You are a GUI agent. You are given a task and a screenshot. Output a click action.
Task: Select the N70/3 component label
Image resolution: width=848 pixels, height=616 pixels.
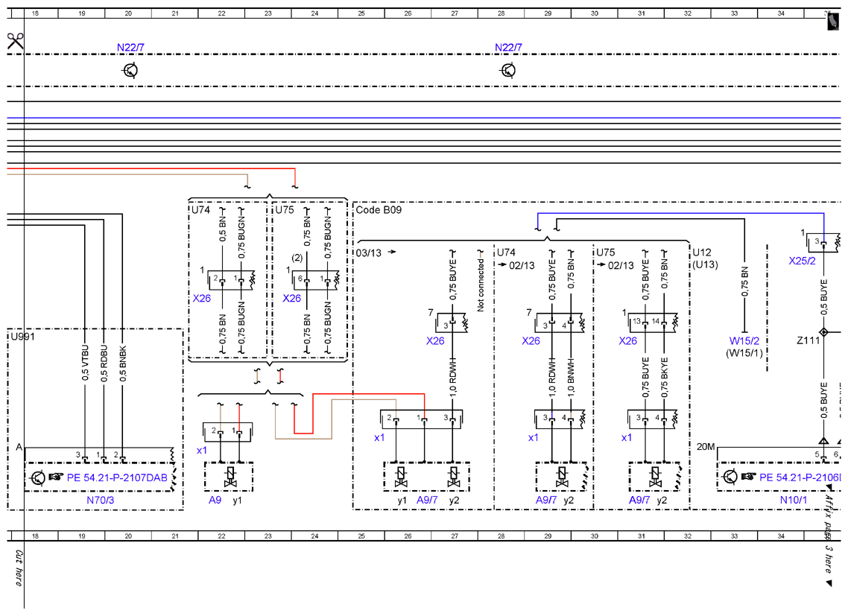point(101,501)
